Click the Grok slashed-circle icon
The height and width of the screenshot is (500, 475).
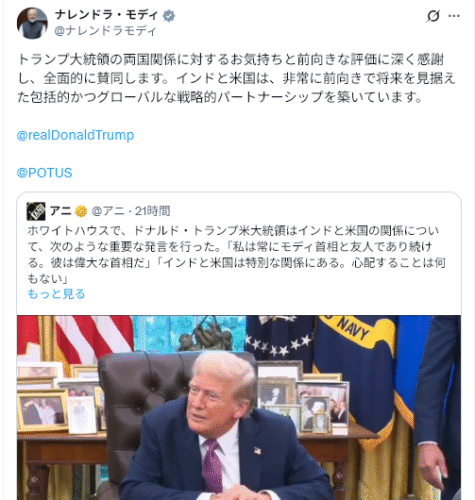coord(433,16)
